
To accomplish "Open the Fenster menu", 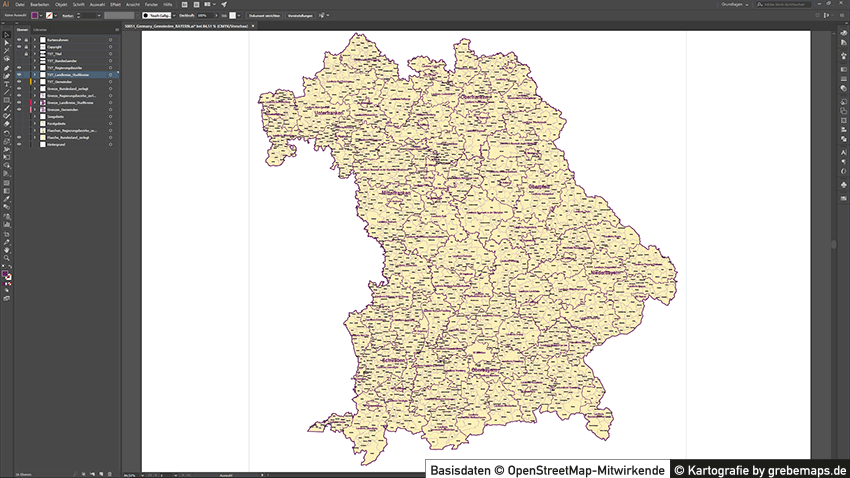I will [151, 4].
